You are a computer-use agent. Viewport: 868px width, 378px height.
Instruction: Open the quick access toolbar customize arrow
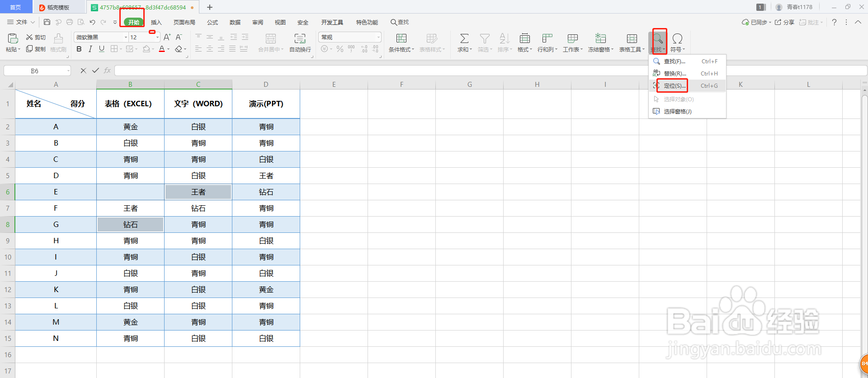tap(115, 22)
